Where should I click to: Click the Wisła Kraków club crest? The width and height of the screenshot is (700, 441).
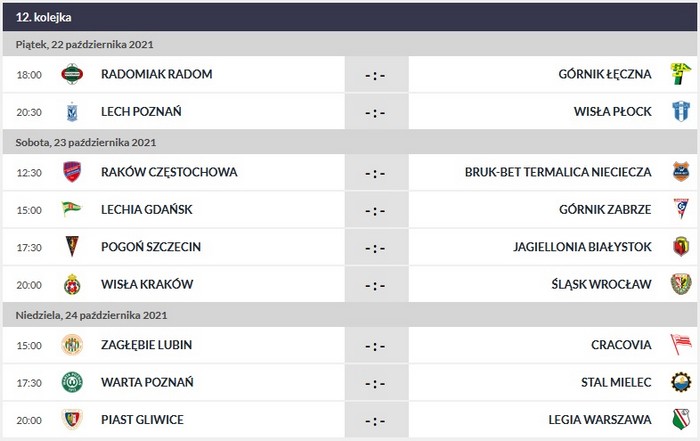[71, 284]
